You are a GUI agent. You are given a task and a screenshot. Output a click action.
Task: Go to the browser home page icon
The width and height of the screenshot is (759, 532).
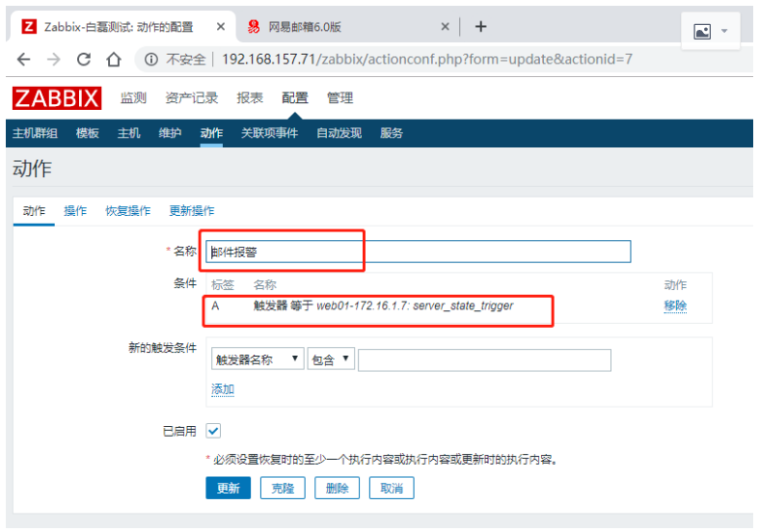pyautogui.click(x=114, y=60)
